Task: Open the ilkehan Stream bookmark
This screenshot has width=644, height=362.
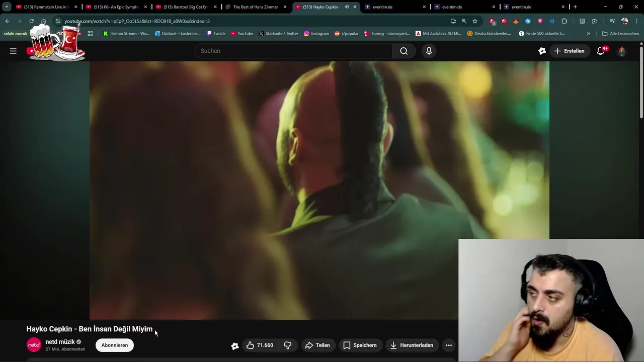Action: tap(126, 34)
